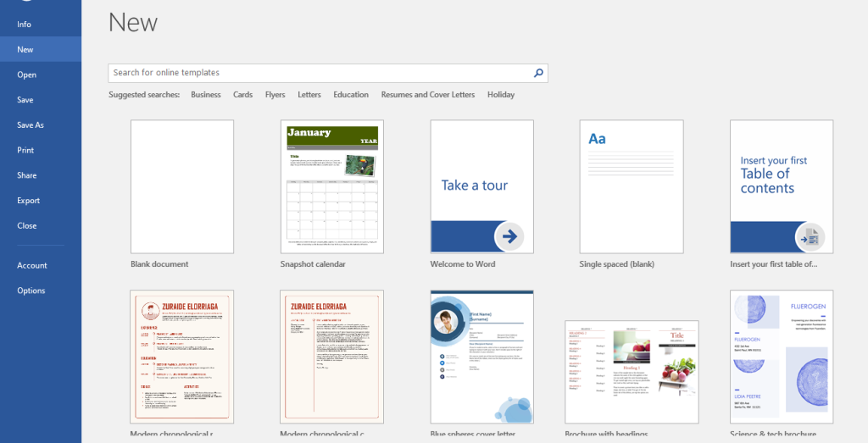Click the Search for online templates field

point(320,74)
